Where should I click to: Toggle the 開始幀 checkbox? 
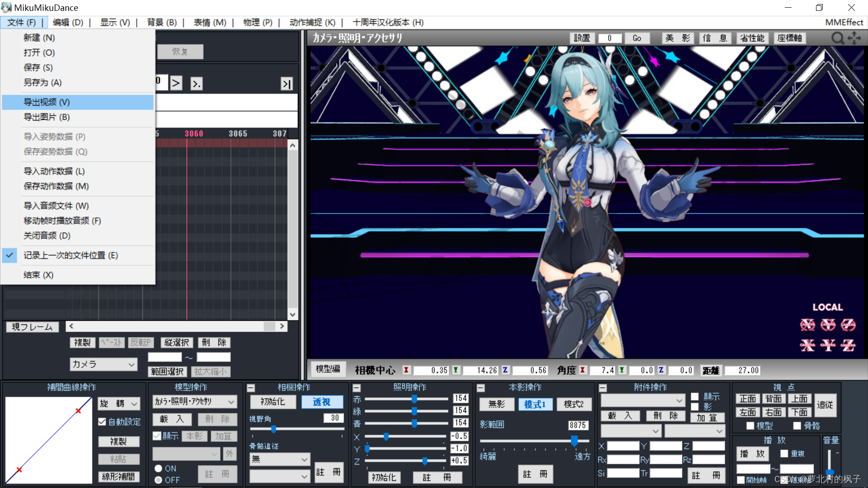(x=741, y=480)
